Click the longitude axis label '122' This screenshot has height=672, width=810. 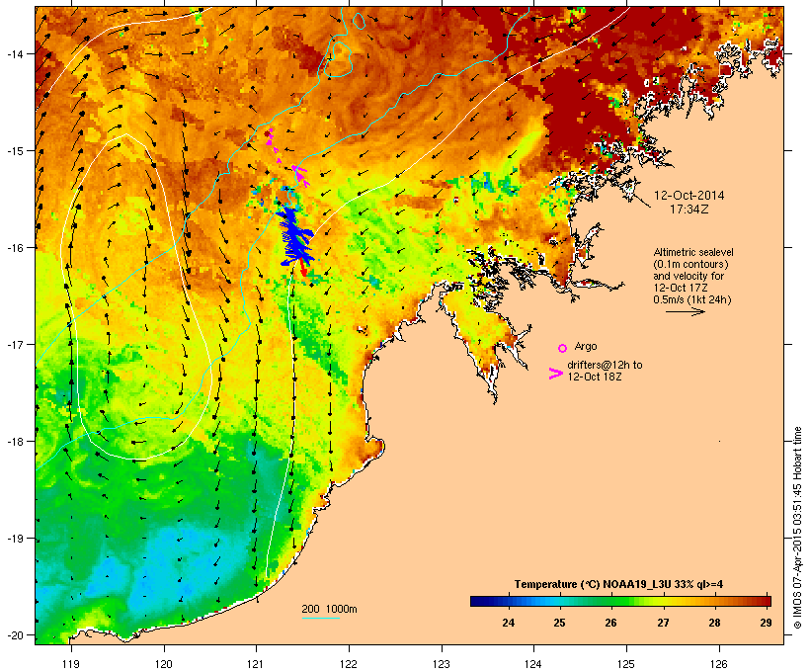click(x=349, y=664)
